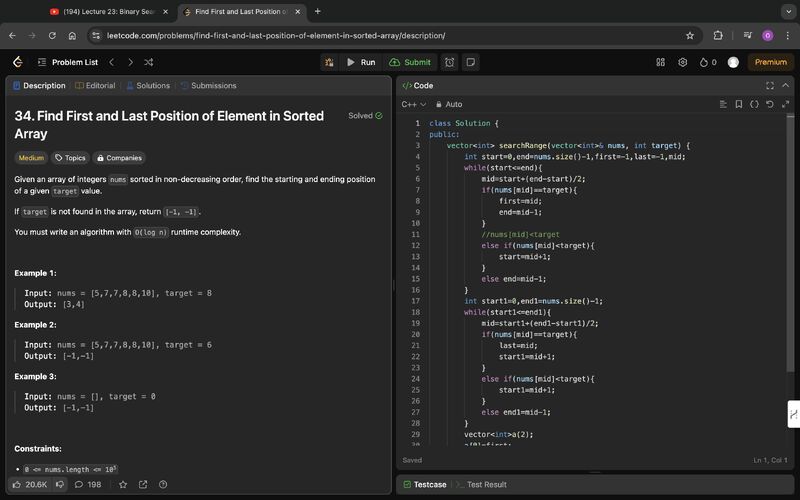Open the browser media control icon
This screenshot has height=500, width=800.
click(748, 36)
